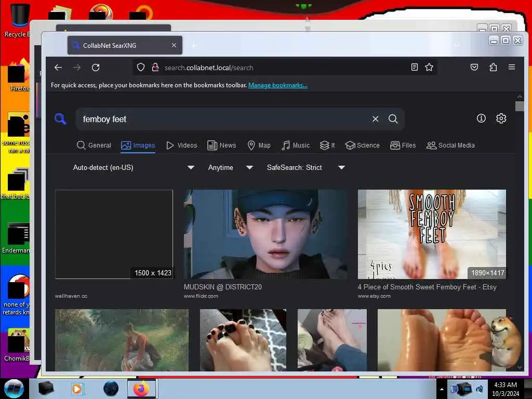Screen dimensions: 532x399
Task: Change SafeSearch: Strict dropdown
Action: point(305,167)
